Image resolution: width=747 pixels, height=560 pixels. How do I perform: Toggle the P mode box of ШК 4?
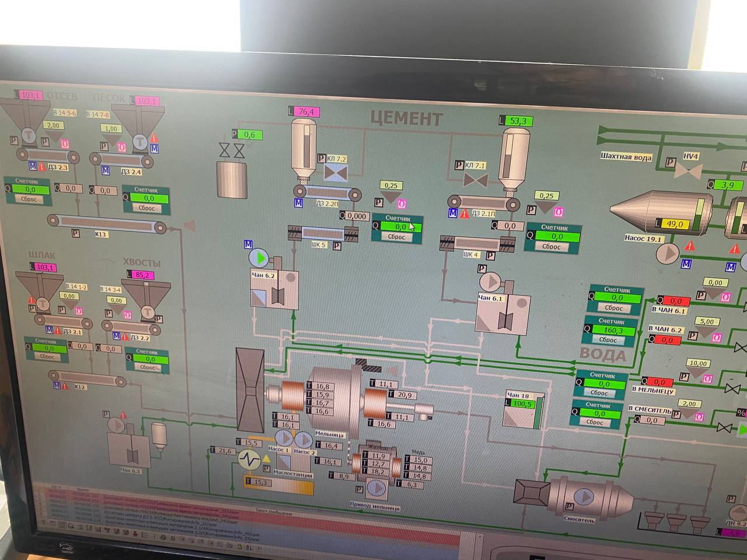click(490, 256)
